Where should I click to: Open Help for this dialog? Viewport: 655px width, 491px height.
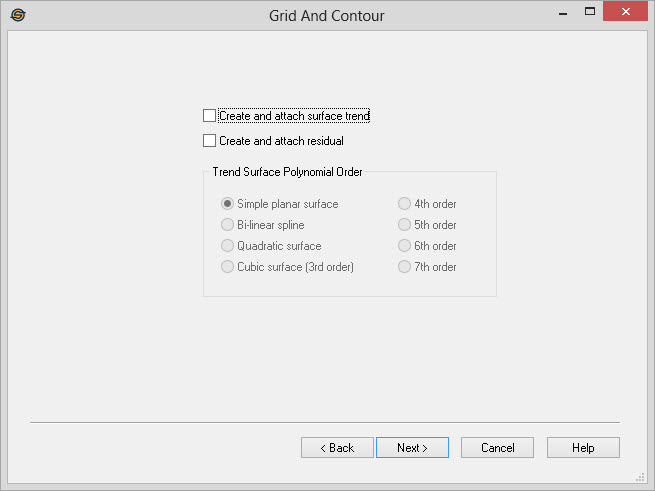[x=583, y=448]
